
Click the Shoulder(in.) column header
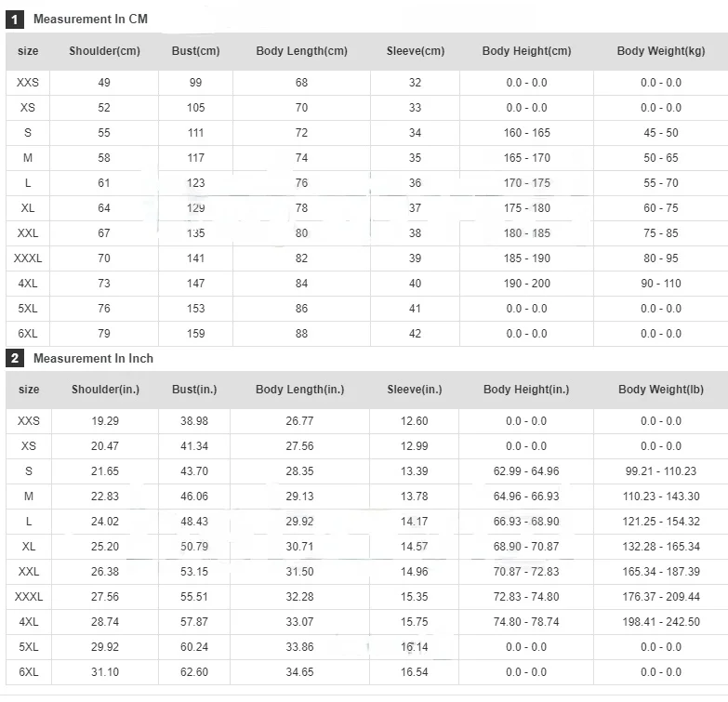point(105,390)
